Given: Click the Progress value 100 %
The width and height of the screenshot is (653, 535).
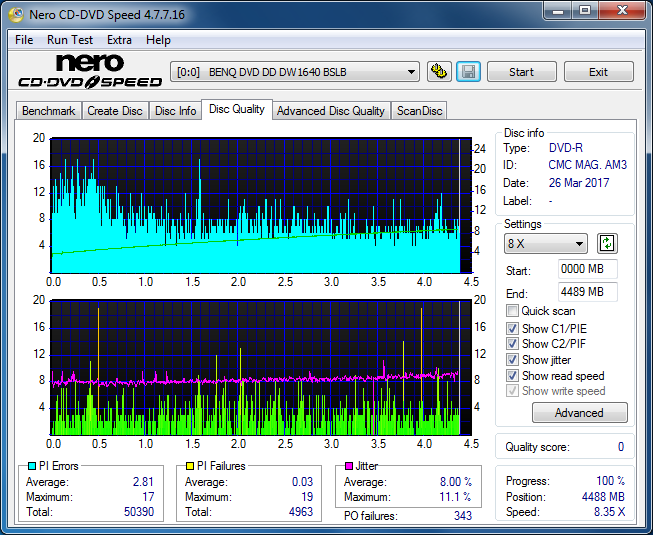Looking at the screenshot, I should (611, 481).
